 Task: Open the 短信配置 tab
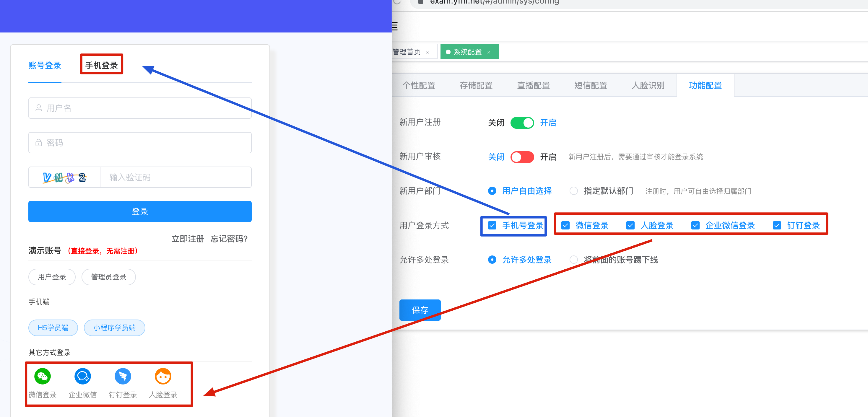tap(591, 86)
